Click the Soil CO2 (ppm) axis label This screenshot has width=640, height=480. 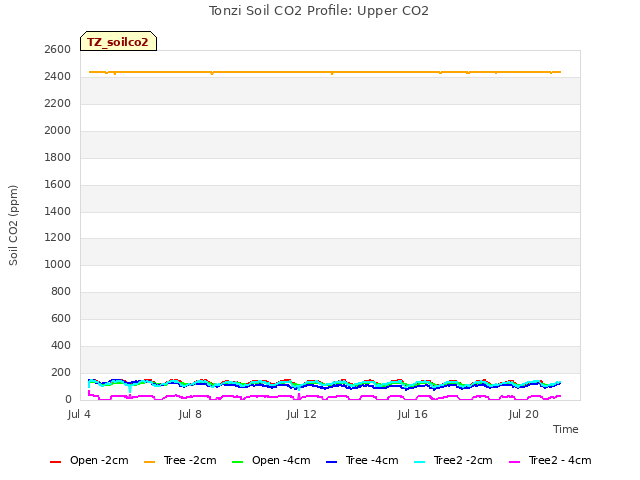click(13, 225)
